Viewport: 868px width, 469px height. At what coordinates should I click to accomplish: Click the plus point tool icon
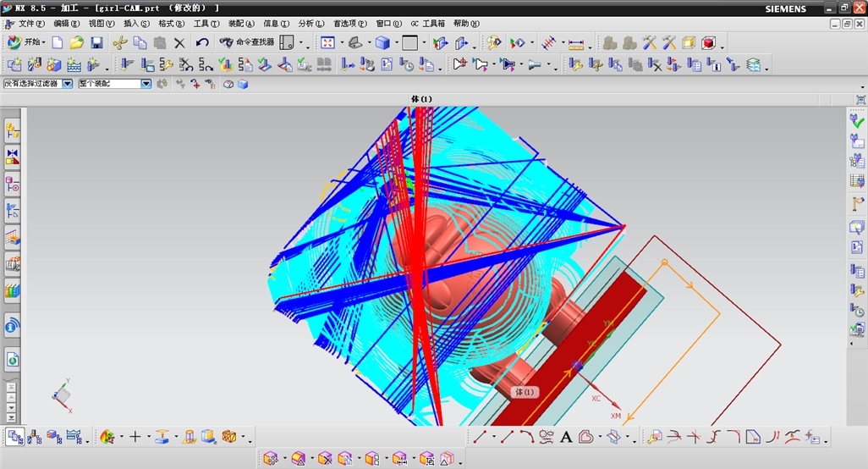135,437
